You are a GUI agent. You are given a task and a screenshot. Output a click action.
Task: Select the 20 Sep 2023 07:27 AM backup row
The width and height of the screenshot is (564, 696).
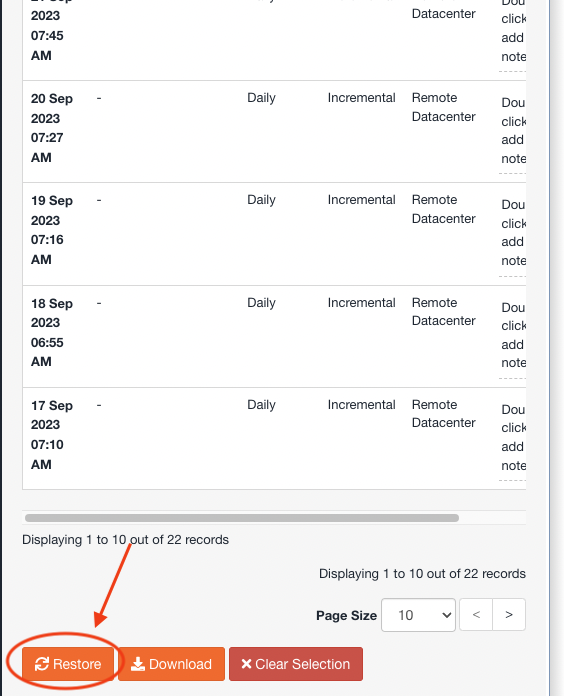[x=274, y=131]
